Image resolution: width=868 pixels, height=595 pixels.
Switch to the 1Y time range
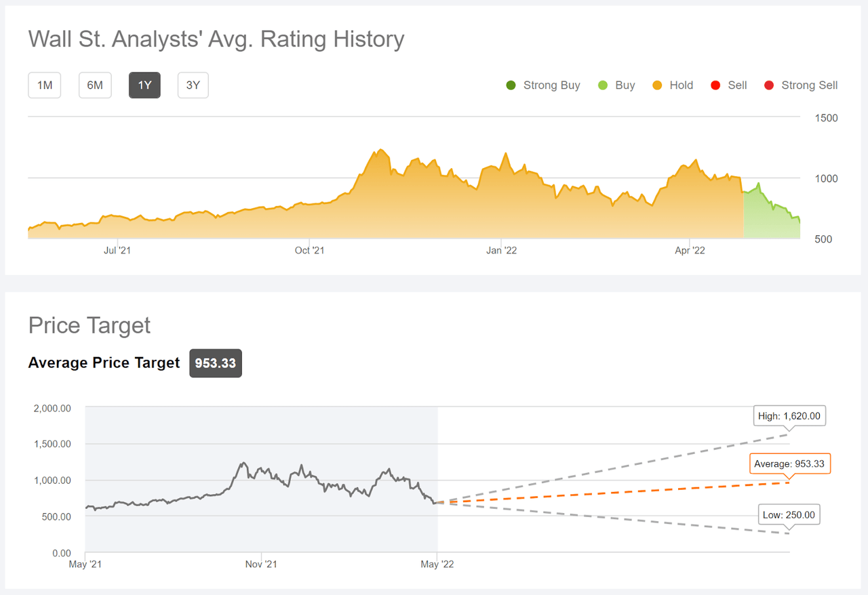[144, 85]
